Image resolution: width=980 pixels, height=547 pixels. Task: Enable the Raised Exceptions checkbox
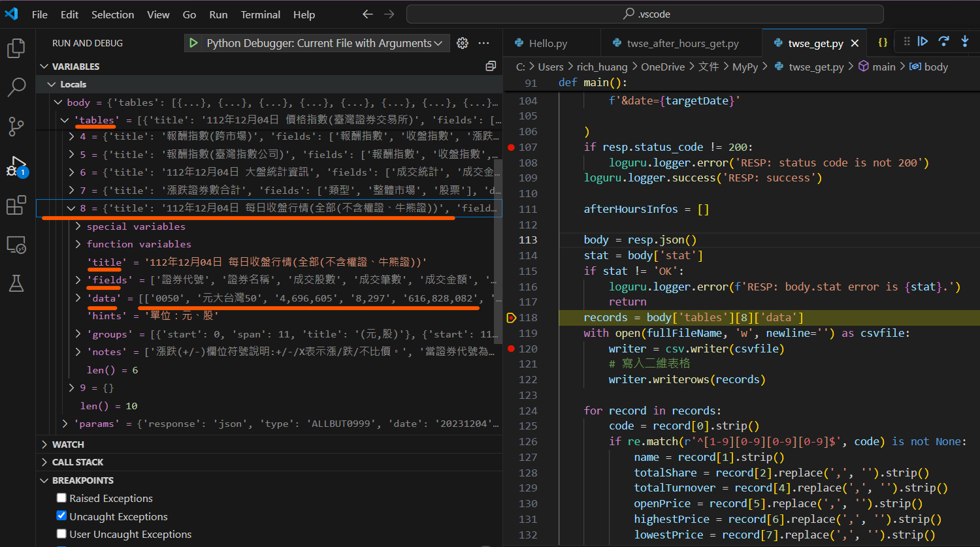(x=61, y=498)
